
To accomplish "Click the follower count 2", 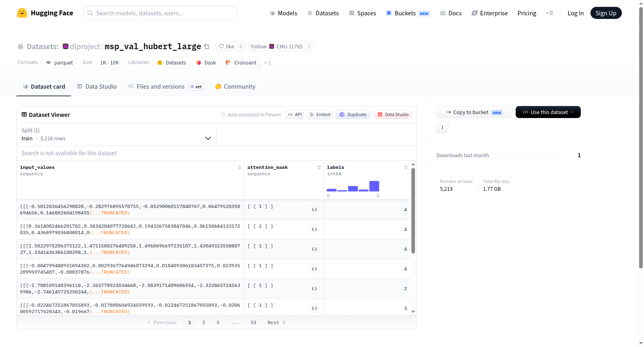I will pos(309,46).
